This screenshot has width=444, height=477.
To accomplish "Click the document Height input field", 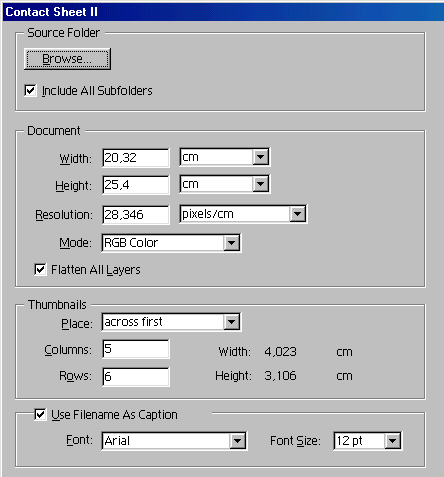I will [x=136, y=185].
